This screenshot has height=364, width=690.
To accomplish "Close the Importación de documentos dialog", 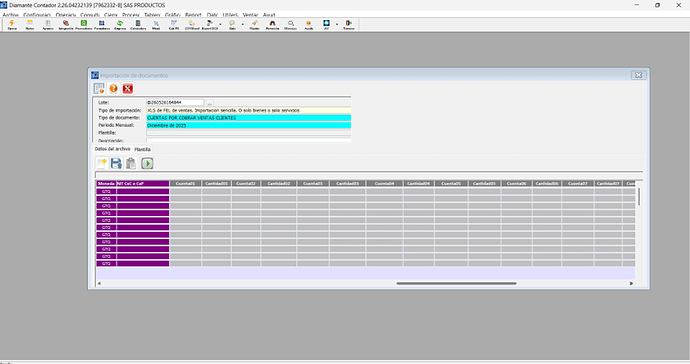I will pyautogui.click(x=638, y=75).
